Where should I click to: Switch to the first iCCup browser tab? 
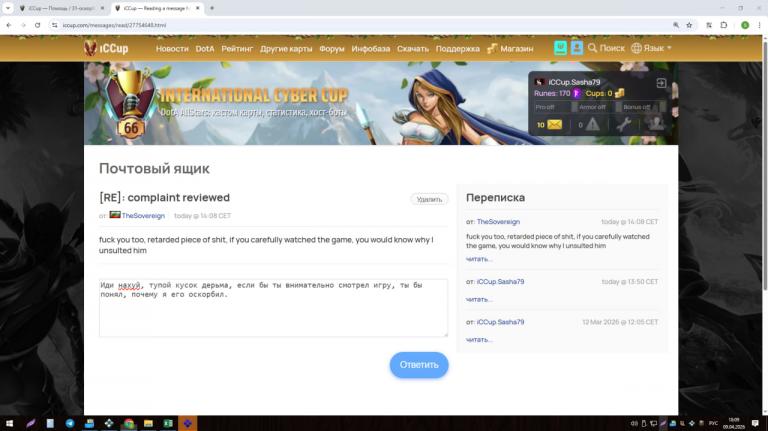tap(61, 8)
